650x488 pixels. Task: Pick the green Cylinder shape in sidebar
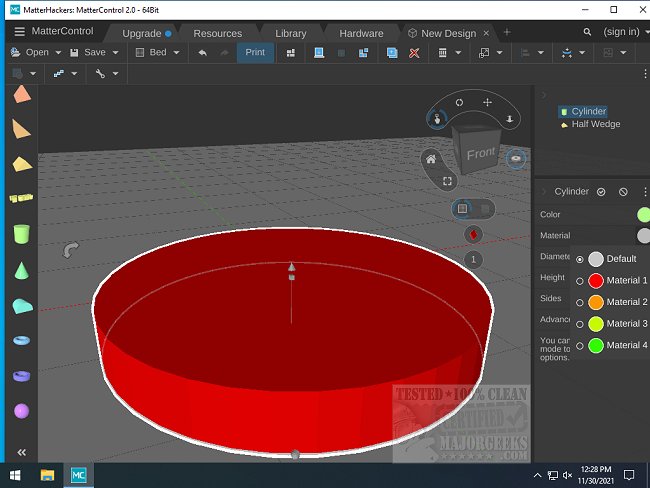pos(21,234)
